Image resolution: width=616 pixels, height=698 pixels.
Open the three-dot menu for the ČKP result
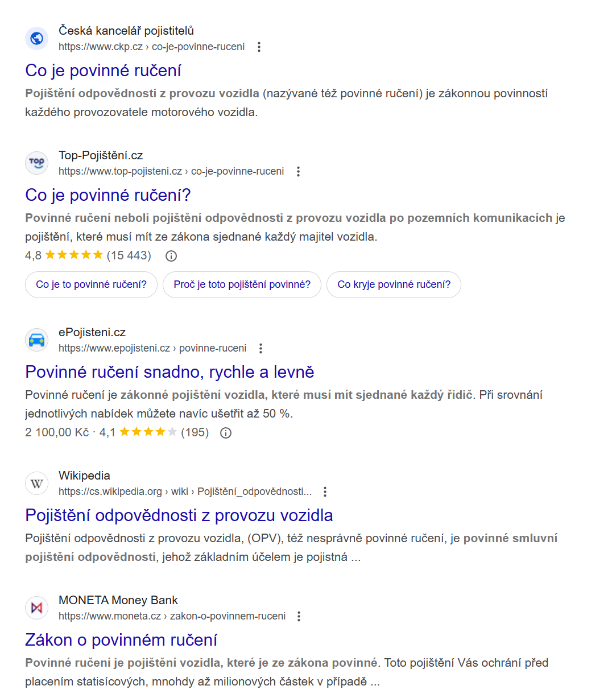[x=259, y=47]
